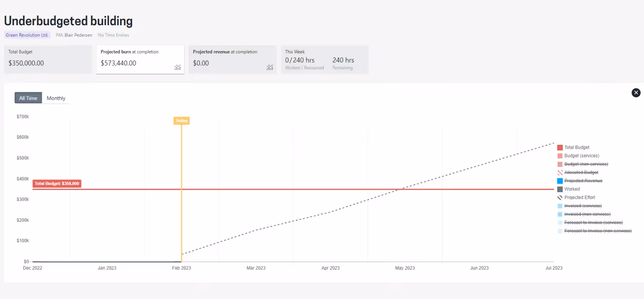Click the Total Budget: $350,000 chart label
This screenshot has width=644, height=299.
point(57,184)
